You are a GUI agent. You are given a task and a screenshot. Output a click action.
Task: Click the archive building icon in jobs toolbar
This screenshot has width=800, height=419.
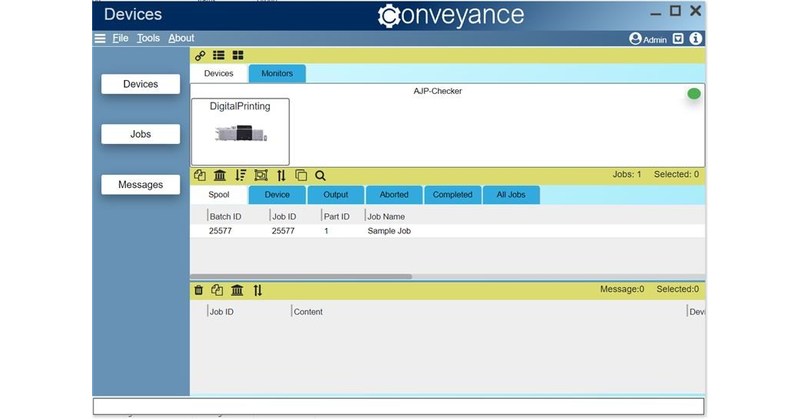(x=220, y=176)
